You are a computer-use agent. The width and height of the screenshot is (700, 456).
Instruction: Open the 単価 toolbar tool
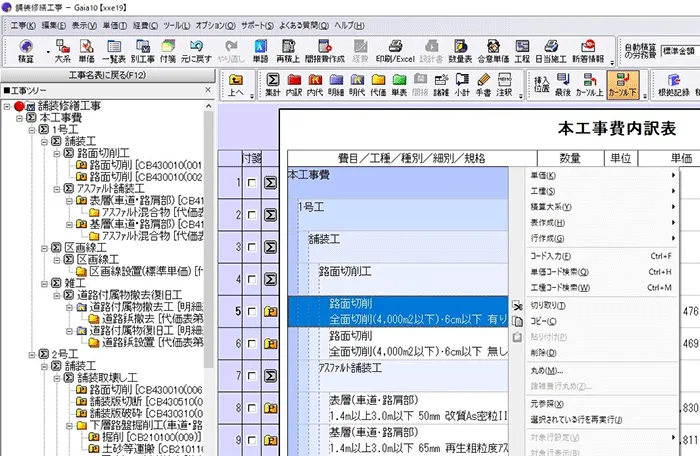pyautogui.click(x=86, y=50)
